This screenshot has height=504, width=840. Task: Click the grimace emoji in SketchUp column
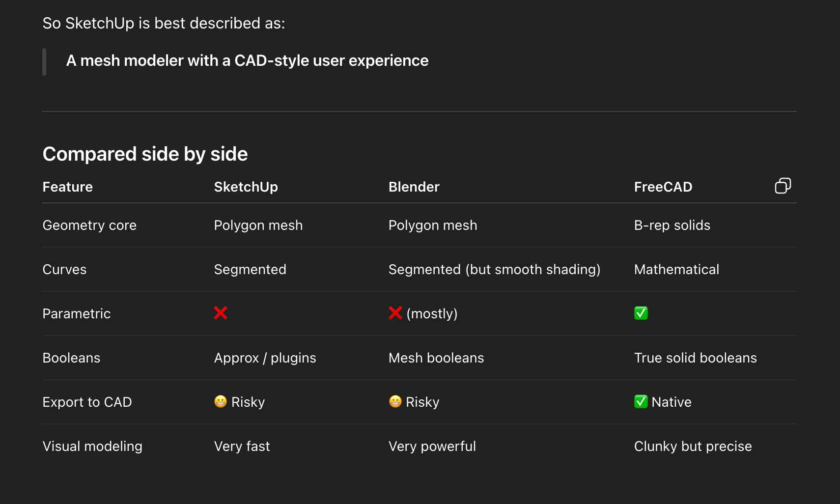(x=221, y=401)
